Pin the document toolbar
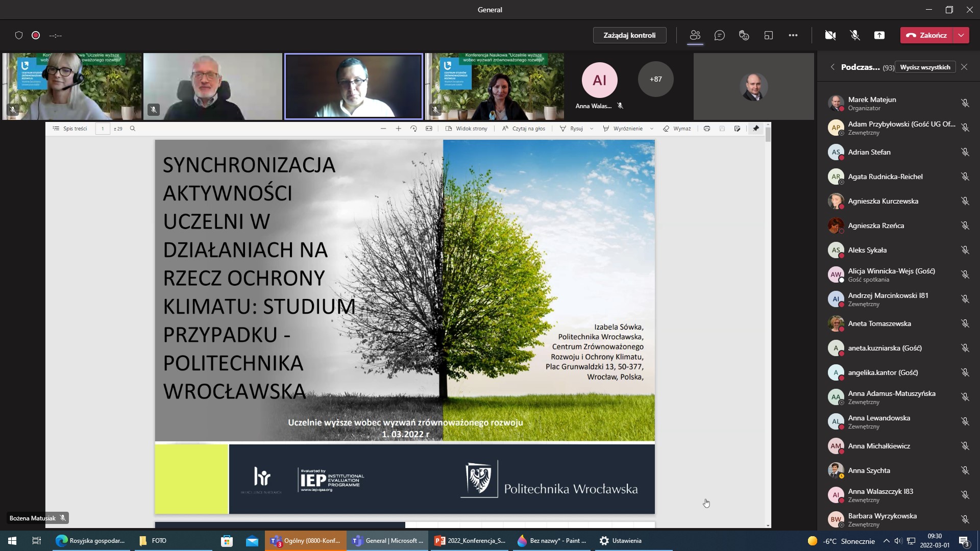Screen dimensions: 980x551 [756, 129]
